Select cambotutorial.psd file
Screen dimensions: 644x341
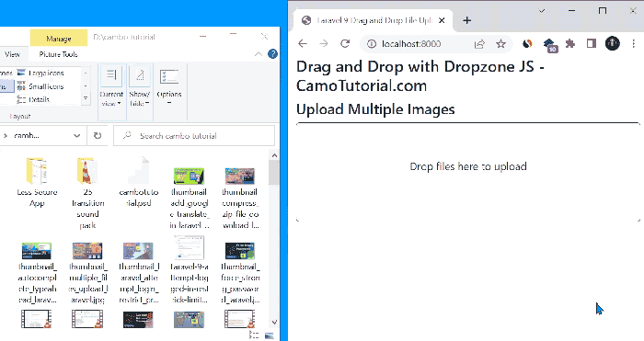tap(139, 183)
